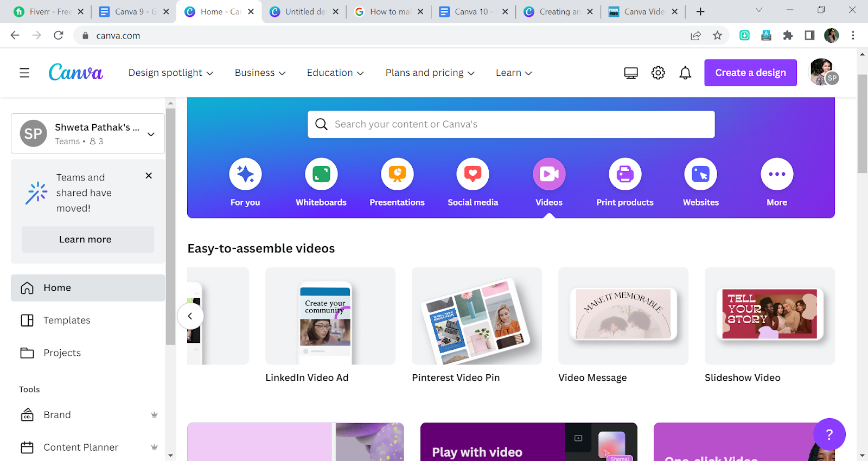Open a new browser tab
The width and height of the screenshot is (868, 461).
pos(700,11)
